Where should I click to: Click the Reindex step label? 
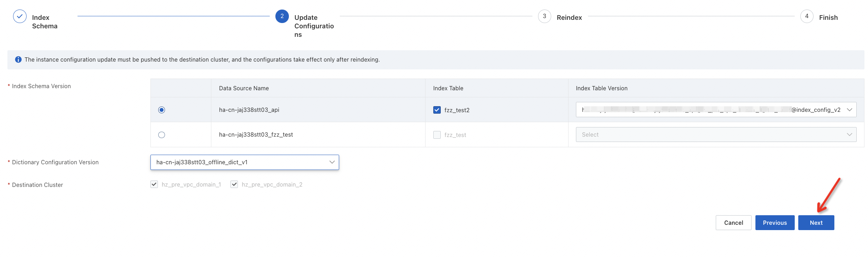(x=569, y=18)
